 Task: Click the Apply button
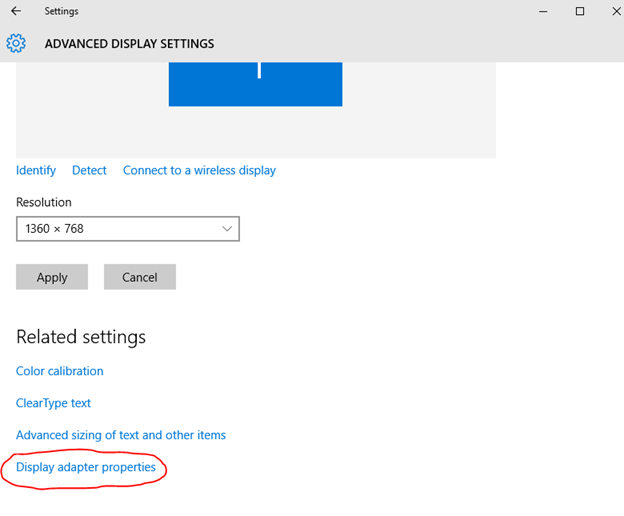coord(52,277)
